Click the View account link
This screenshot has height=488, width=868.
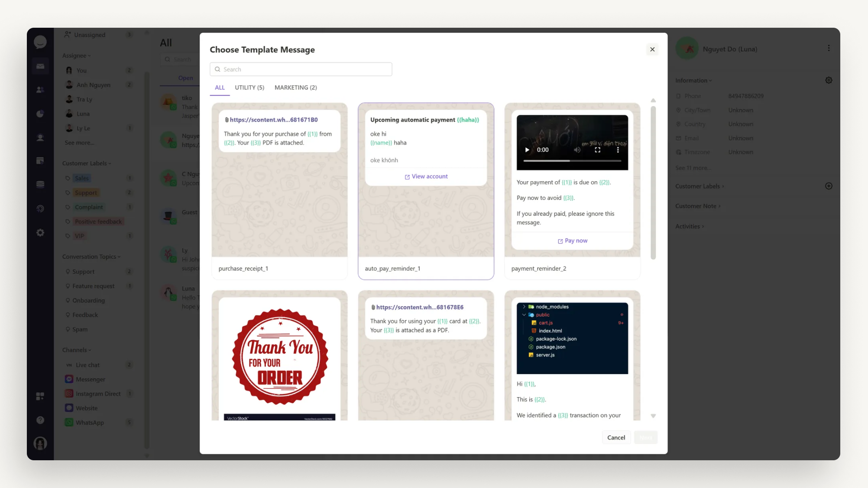coord(429,176)
